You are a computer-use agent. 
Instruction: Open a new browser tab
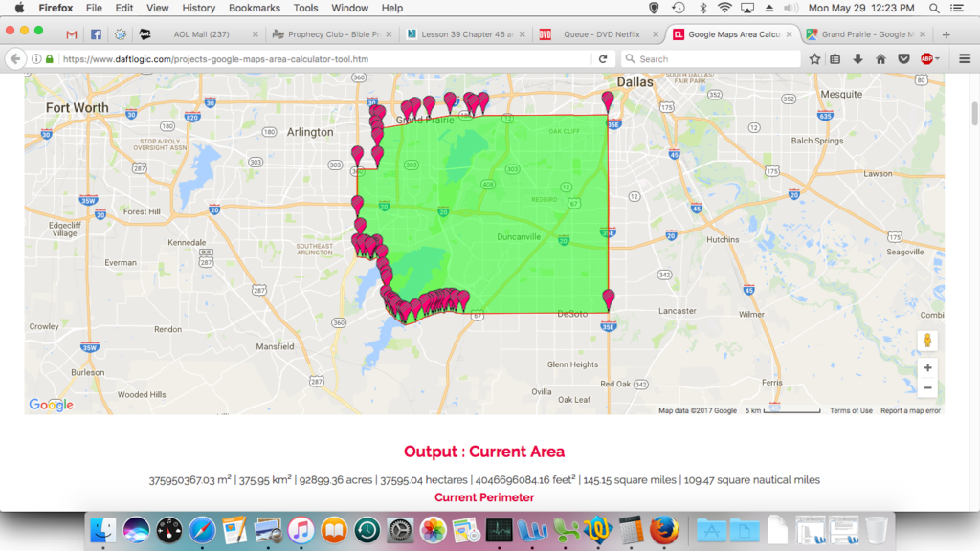point(947,34)
